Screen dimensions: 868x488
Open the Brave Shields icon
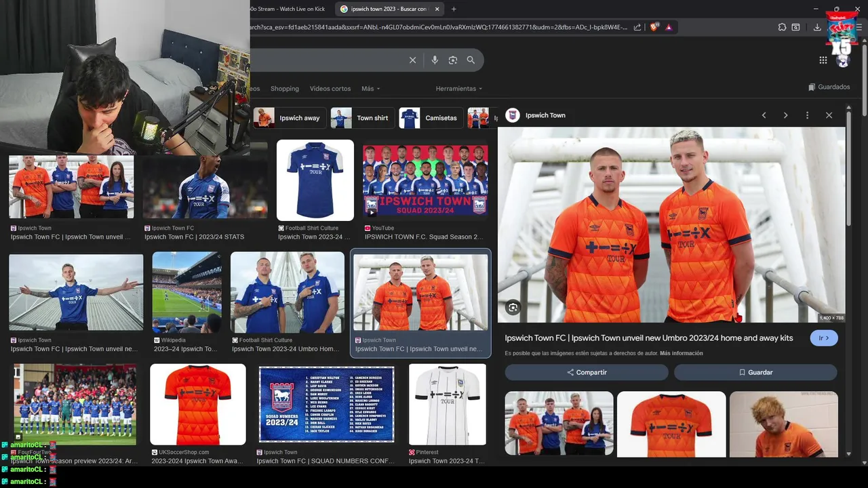tap(654, 27)
